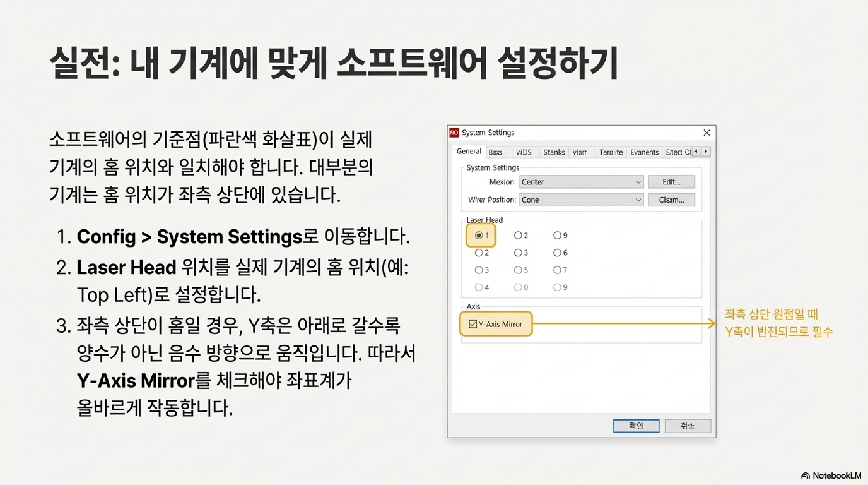Select Laser Head radio option 7
Screen dimensions: 868x485
pos(557,270)
